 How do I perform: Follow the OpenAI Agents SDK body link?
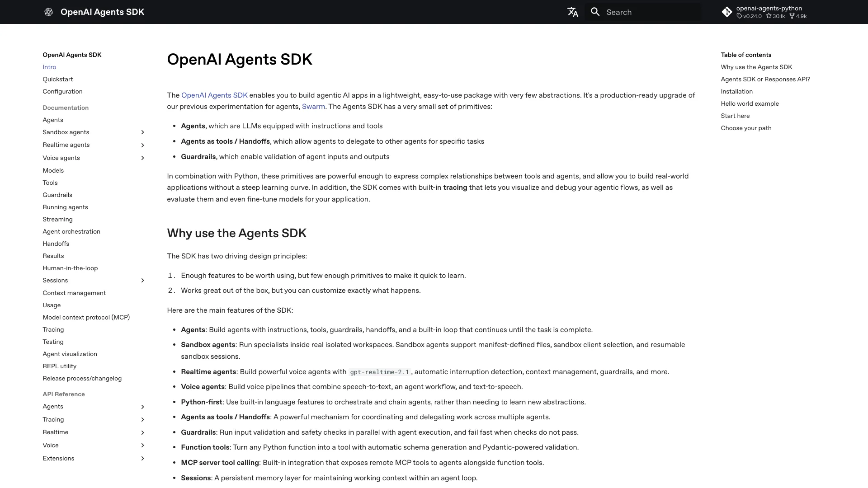click(x=214, y=95)
